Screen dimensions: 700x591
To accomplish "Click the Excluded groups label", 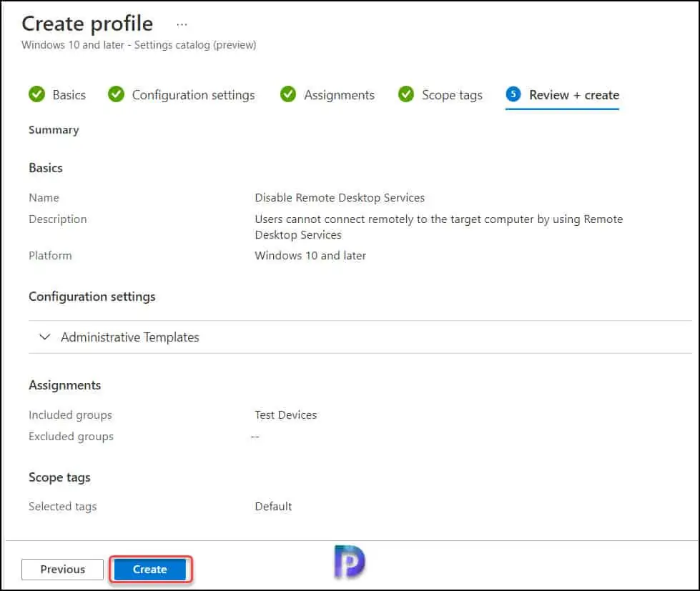I will click(x=71, y=436).
